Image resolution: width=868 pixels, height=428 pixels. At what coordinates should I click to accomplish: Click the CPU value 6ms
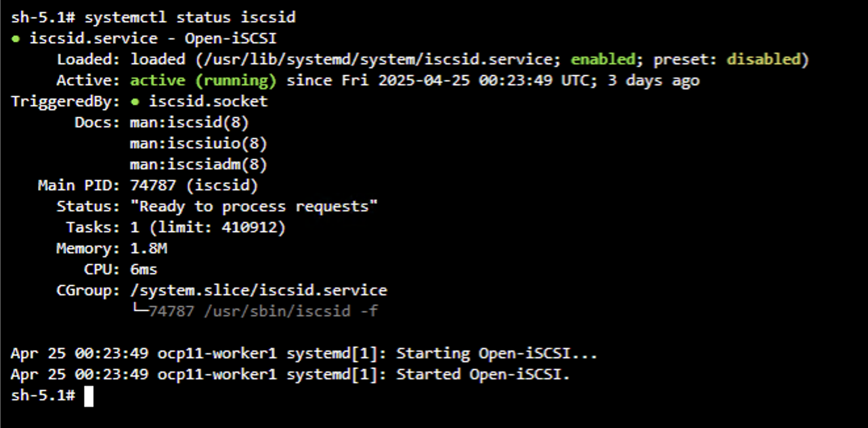coord(144,270)
